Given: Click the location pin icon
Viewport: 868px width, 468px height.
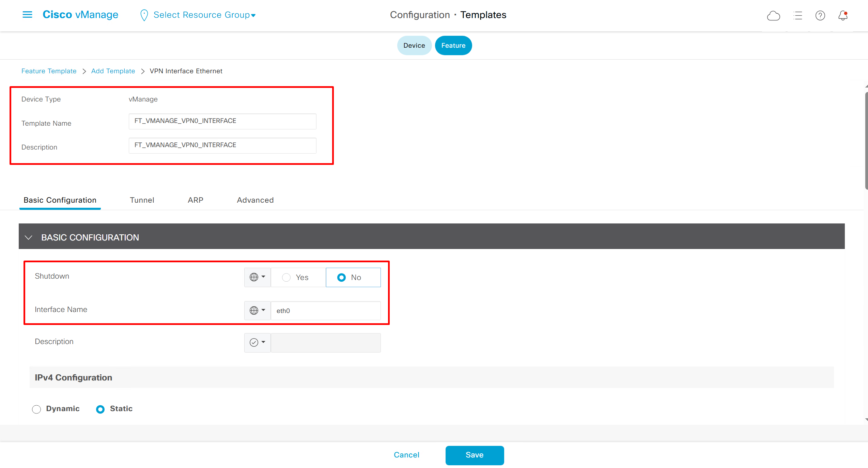Looking at the screenshot, I should (144, 15).
